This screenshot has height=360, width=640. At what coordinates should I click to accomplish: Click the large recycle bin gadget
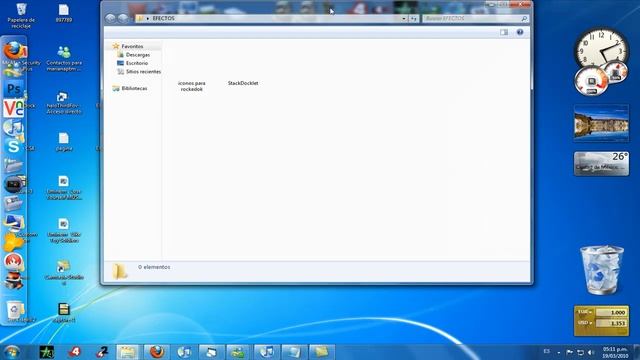tap(602, 270)
